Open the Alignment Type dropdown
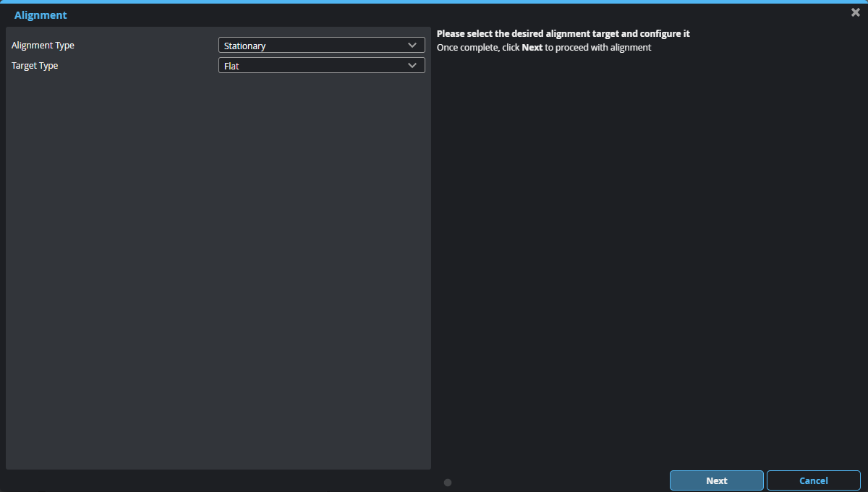 click(x=321, y=46)
